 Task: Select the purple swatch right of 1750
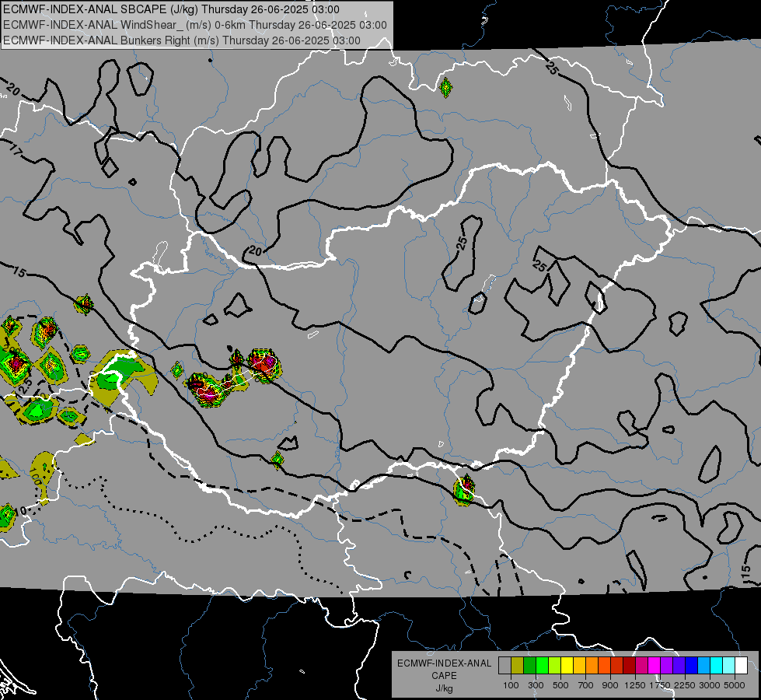[x=666, y=665]
